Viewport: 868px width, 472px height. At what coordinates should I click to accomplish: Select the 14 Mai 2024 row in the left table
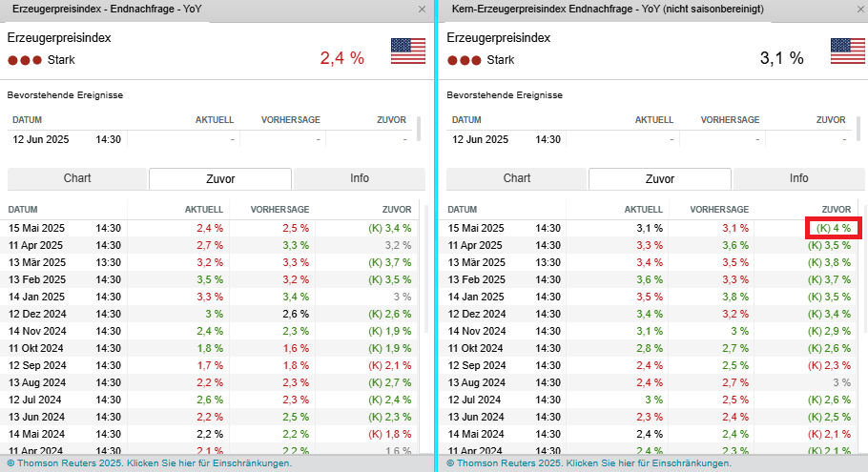[211, 434]
